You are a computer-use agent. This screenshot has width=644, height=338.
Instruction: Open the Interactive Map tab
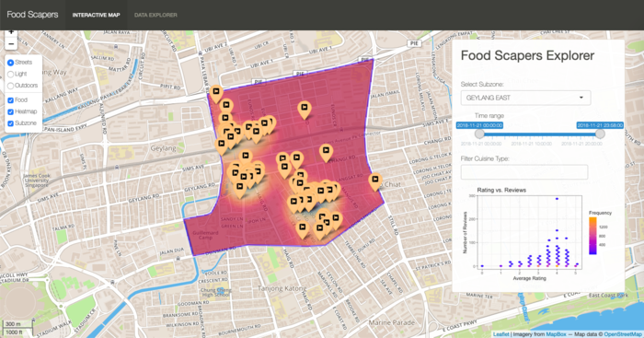(x=96, y=15)
